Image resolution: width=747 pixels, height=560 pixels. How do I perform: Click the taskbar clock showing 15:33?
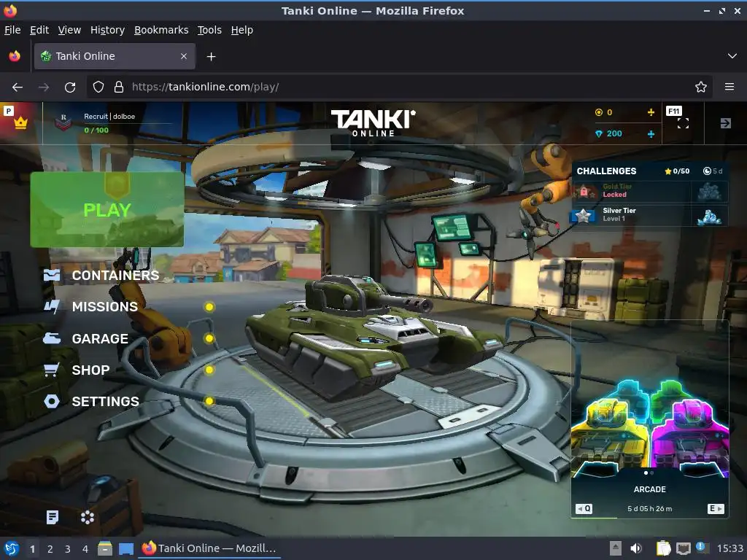[729, 548]
